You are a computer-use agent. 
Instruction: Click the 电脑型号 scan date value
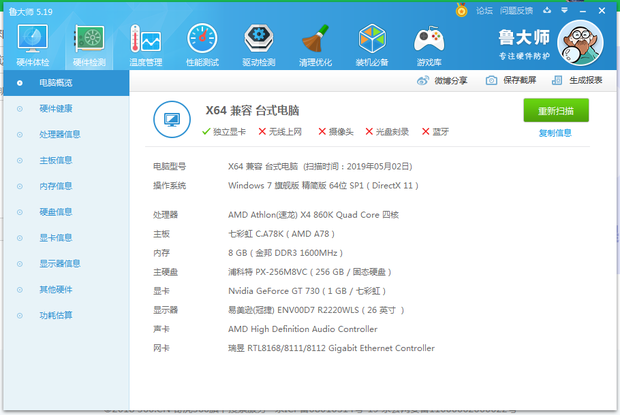(x=320, y=166)
